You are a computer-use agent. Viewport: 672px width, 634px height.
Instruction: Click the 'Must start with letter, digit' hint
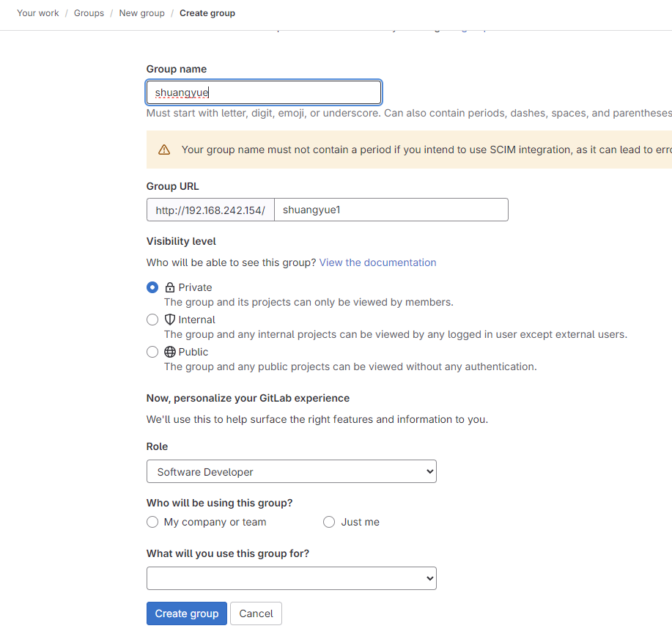click(x=410, y=113)
